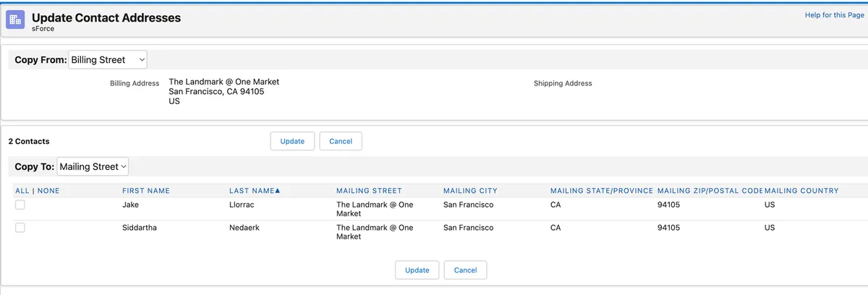The height and width of the screenshot is (295, 868).
Task: Click US country in Jake's row
Action: 770,205
